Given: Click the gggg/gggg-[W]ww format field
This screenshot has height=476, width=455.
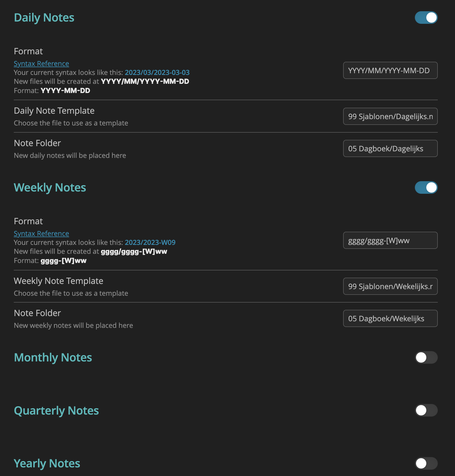Looking at the screenshot, I should click(390, 240).
